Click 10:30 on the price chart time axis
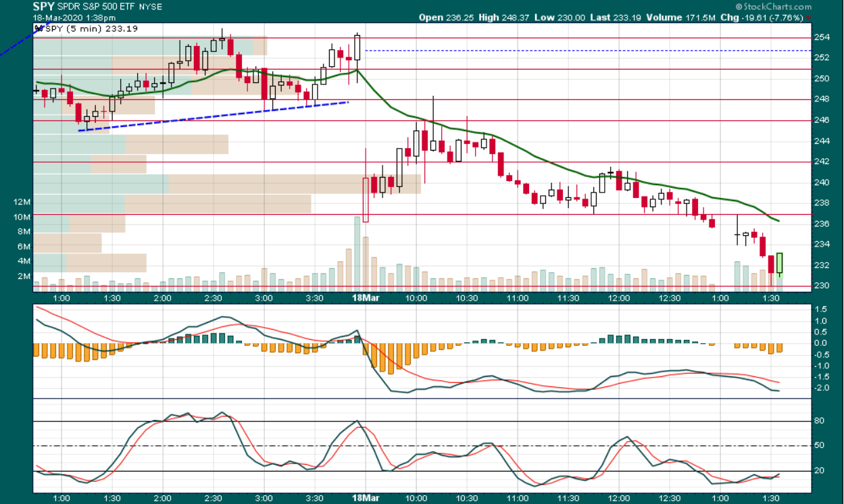The image size is (844, 504). coord(466,298)
